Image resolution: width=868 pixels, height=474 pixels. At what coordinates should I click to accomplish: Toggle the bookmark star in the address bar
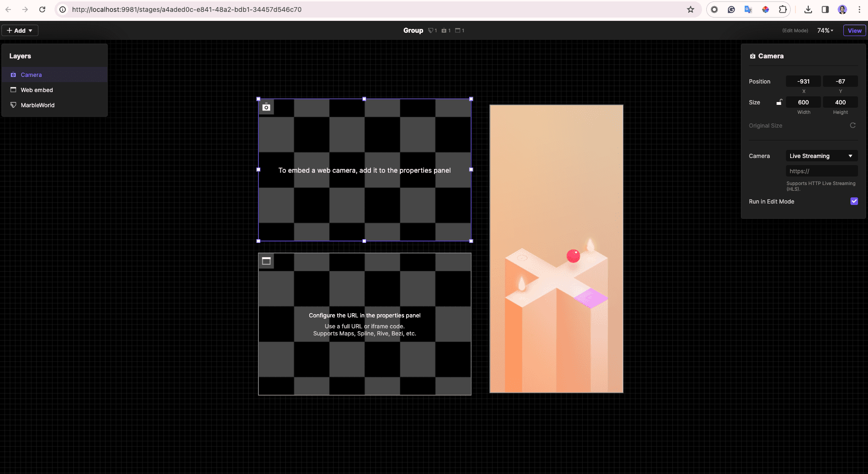click(x=691, y=9)
